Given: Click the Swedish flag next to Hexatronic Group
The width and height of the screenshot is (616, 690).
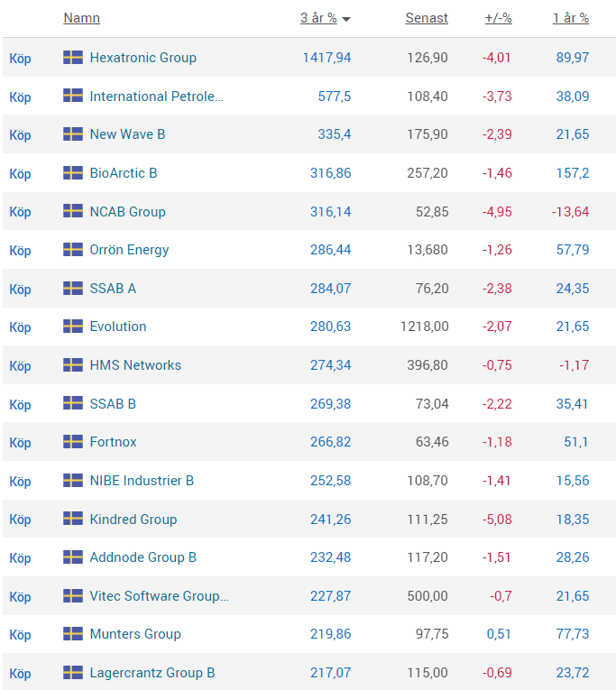Looking at the screenshot, I should pyautogui.click(x=73, y=58).
